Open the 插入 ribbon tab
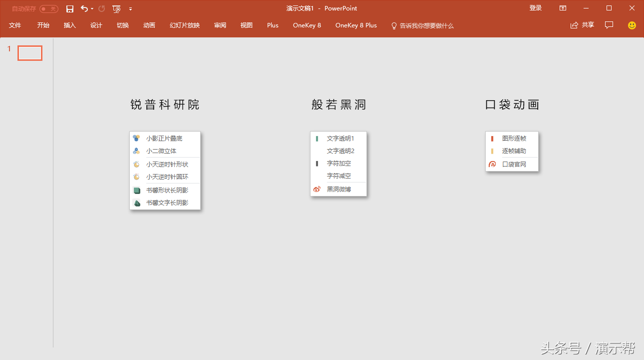 click(x=70, y=25)
